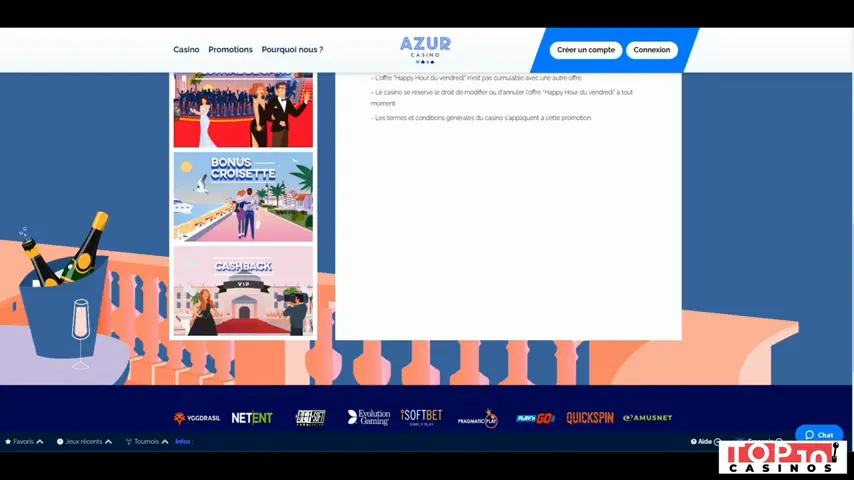The image size is (854, 480).
Task: Open the Cashback VIP promotion card
Action: click(x=243, y=291)
